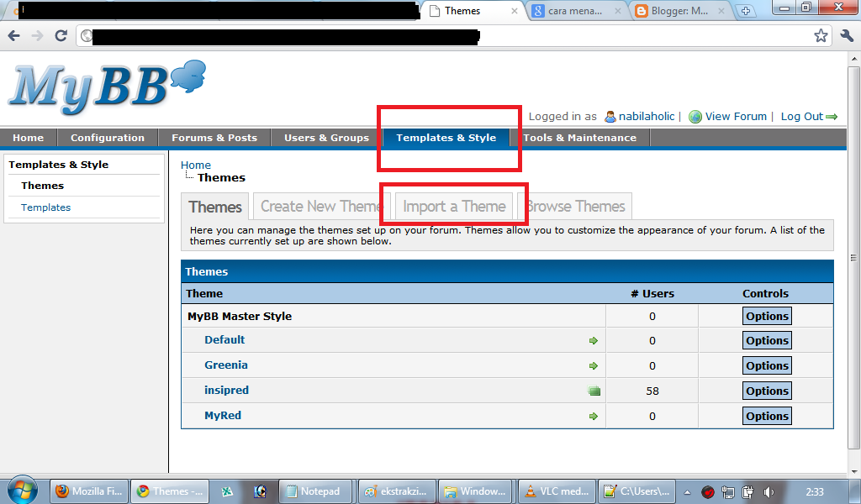Click the browser forward arrow
The height and width of the screenshot is (504, 861).
37,36
